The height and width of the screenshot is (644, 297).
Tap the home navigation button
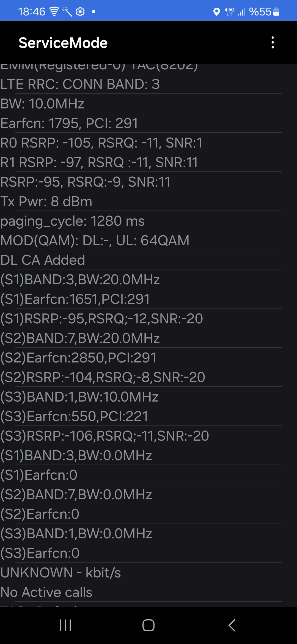(148, 625)
